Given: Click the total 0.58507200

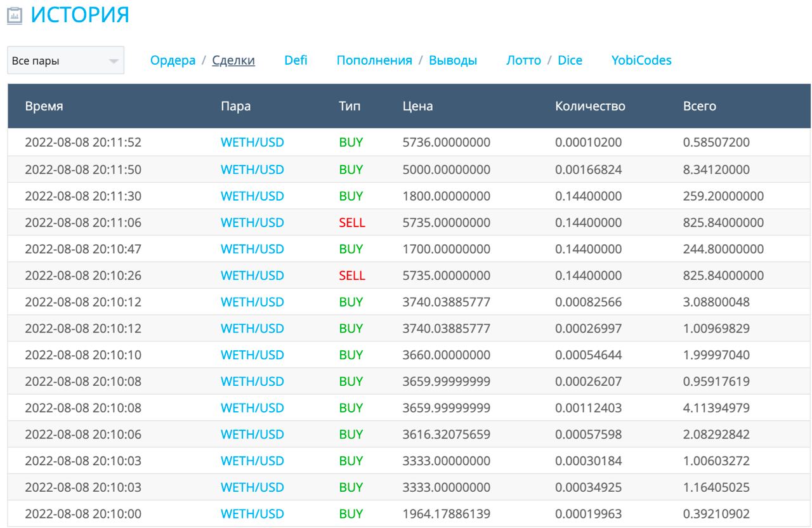Looking at the screenshot, I should point(716,142).
